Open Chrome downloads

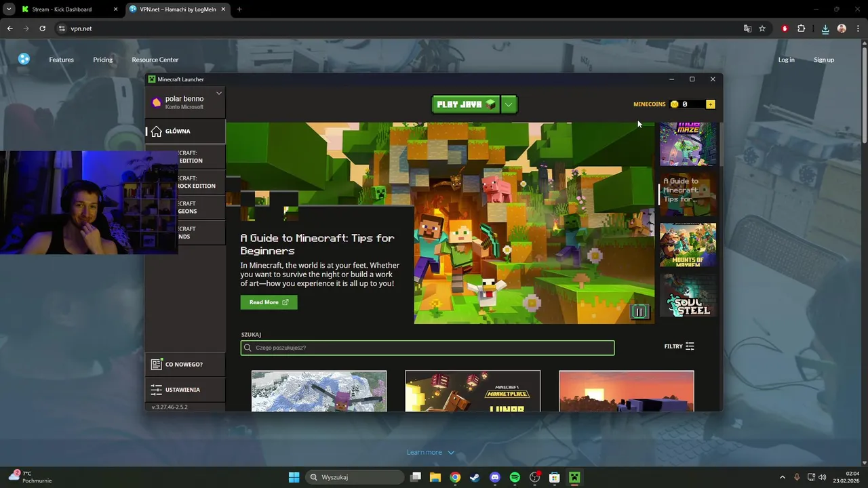click(x=825, y=28)
